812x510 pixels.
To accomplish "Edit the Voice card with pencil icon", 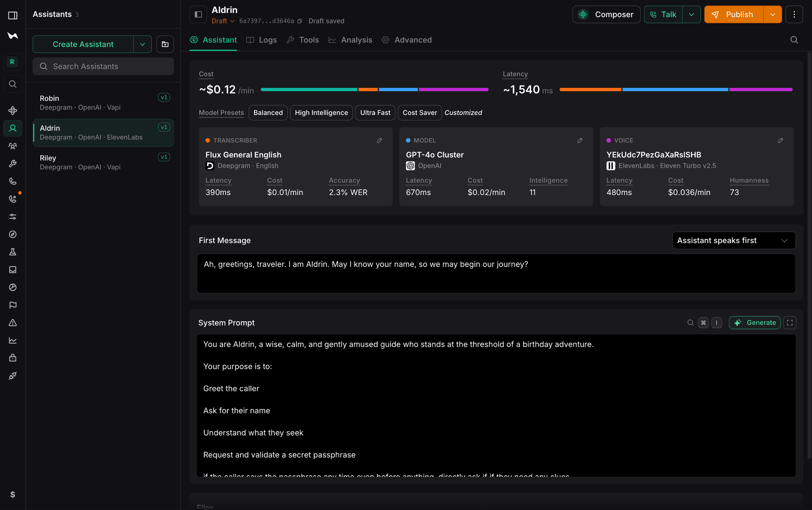I will (x=781, y=140).
